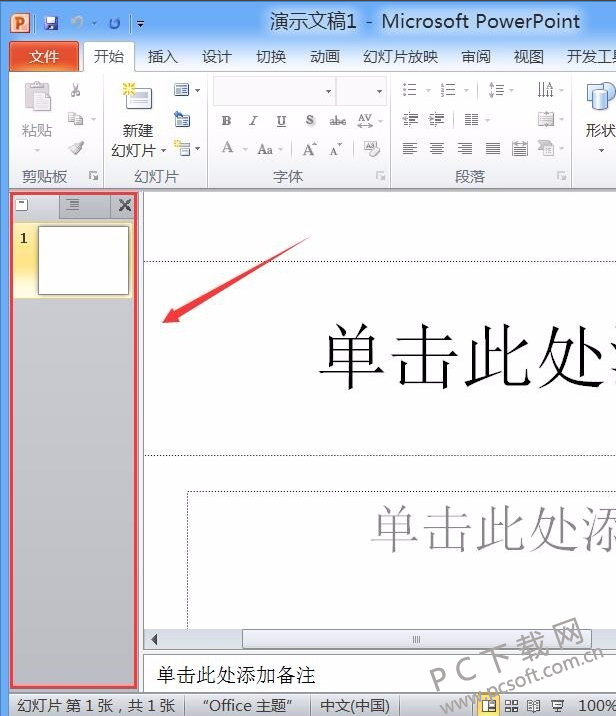Open the line spacing icon
616x716 pixels.
496,90
